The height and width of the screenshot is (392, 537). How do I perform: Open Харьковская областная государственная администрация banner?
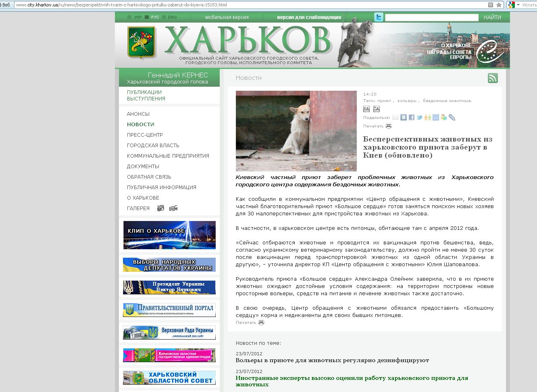point(169,355)
